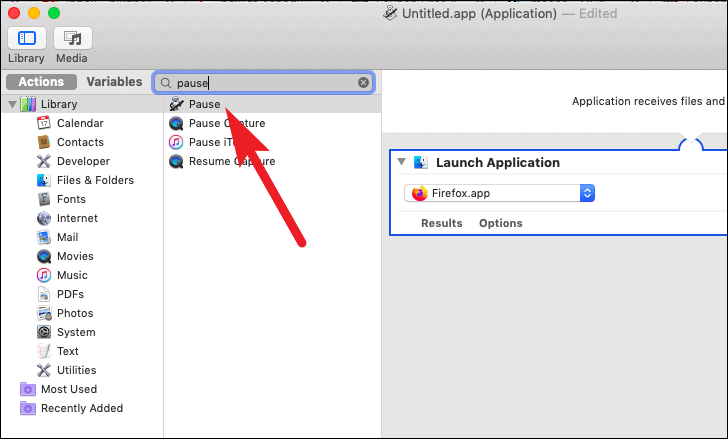Click the Pause iTunes action icon
728x439 pixels.
176,142
